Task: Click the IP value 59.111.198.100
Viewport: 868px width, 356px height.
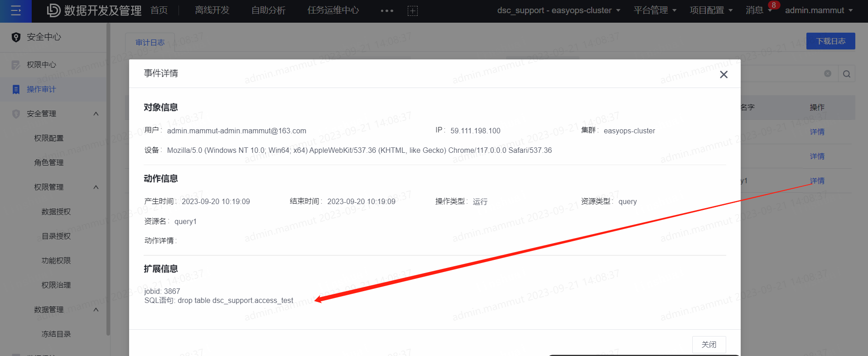Action: [x=475, y=131]
